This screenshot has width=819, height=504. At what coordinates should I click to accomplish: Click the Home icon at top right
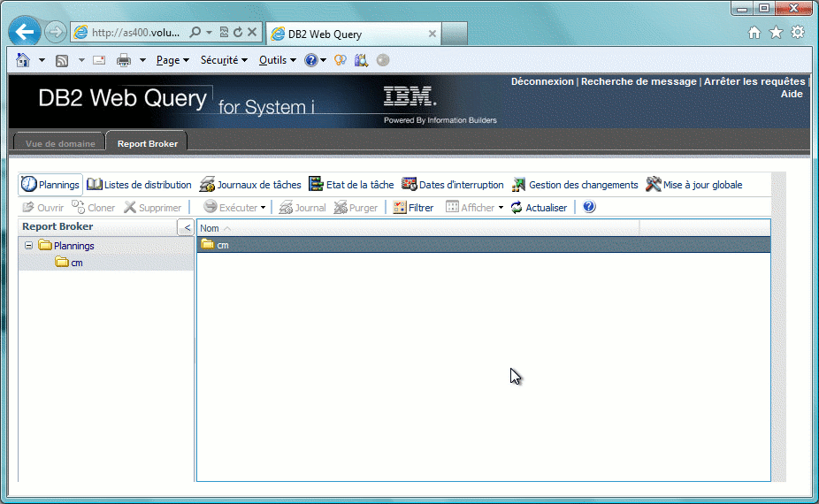click(x=754, y=33)
